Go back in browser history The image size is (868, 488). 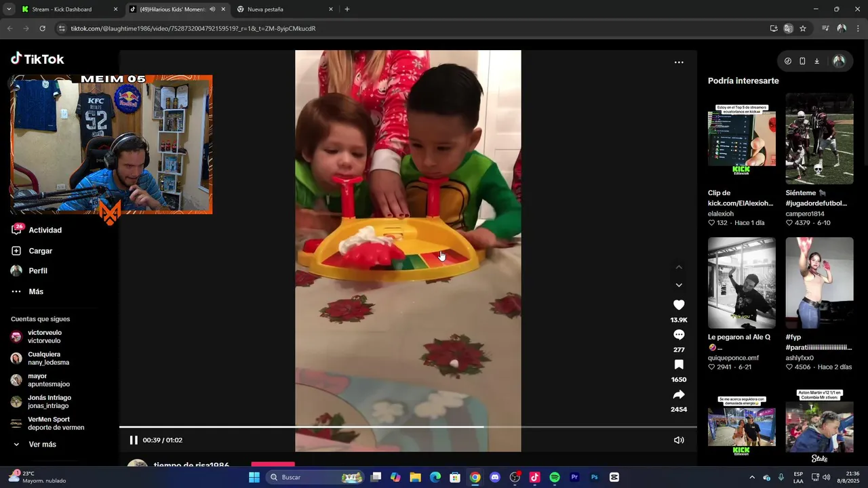[9, 28]
